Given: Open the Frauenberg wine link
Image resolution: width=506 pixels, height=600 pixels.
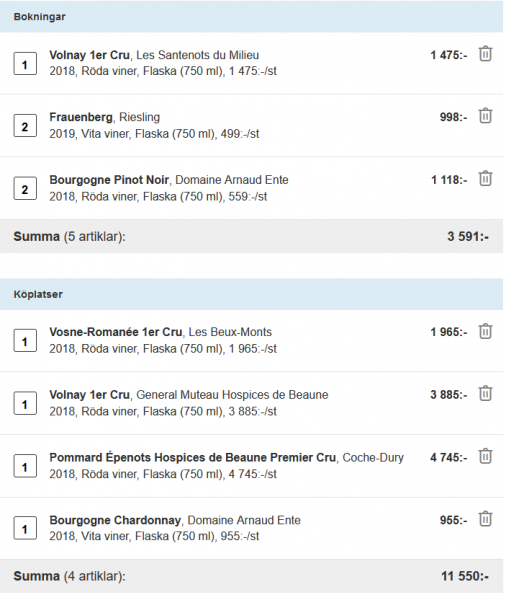Looking at the screenshot, I should tap(81, 117).
